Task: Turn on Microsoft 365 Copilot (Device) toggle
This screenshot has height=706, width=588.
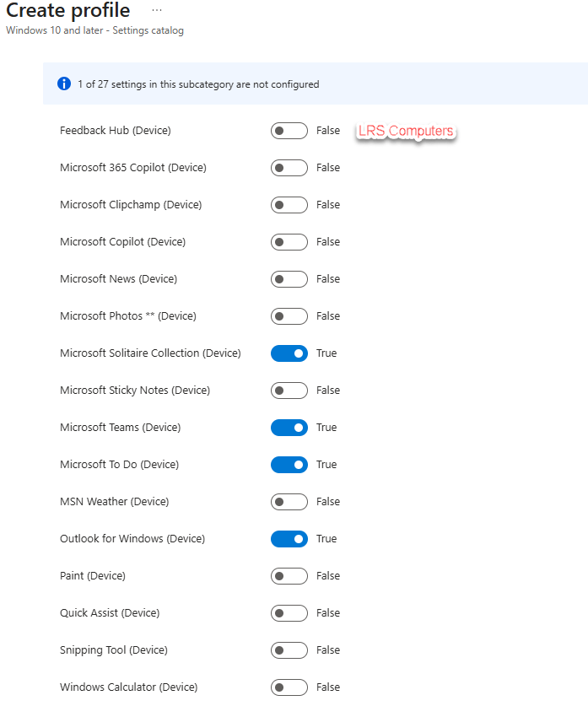Action: [x=289, y=168]
